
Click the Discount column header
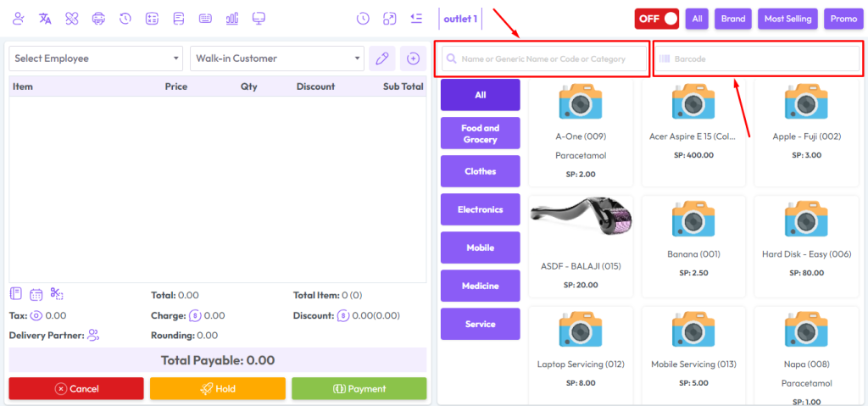coord(315,86)
